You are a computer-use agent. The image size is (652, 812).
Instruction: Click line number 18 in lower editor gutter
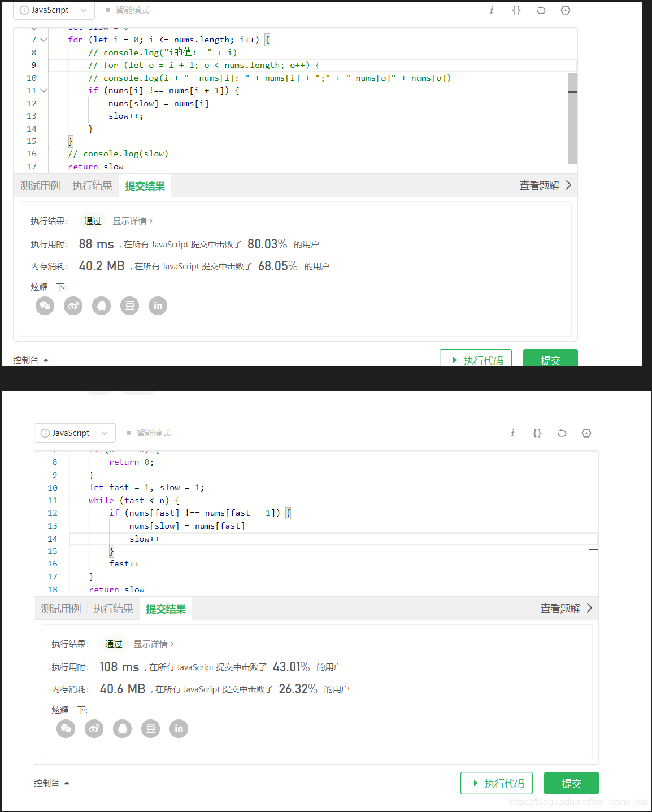[53, 590]
